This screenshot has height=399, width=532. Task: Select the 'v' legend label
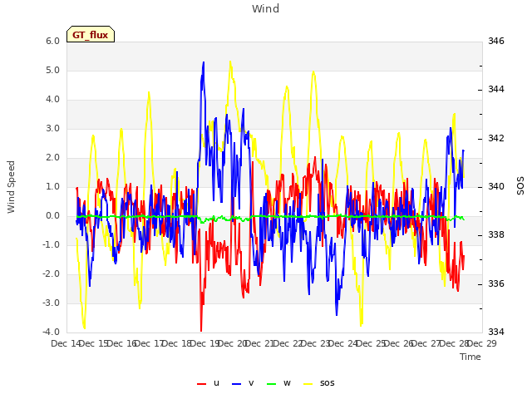tap(251, 383)
